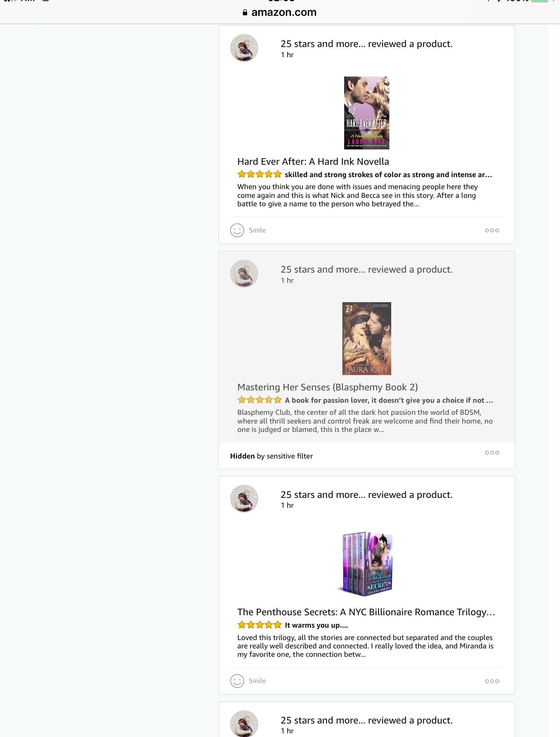This screenshot has width=560, height=737.
Task: Open Penthouse Secrets box set cover
Action: [x=366, y=564]
